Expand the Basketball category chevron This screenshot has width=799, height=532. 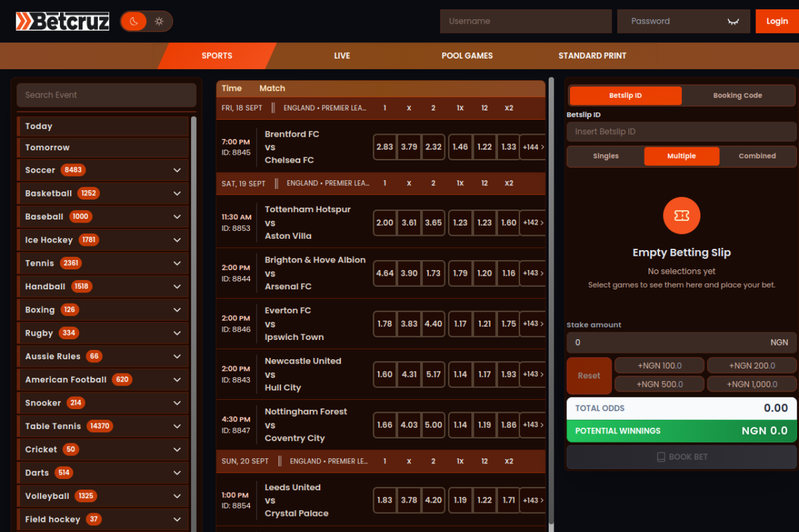[177, 193]
